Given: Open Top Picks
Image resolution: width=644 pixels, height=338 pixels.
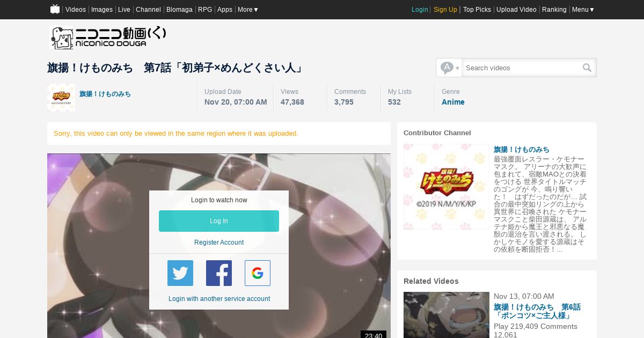Looking at the screenshot, I should point(477,10).
